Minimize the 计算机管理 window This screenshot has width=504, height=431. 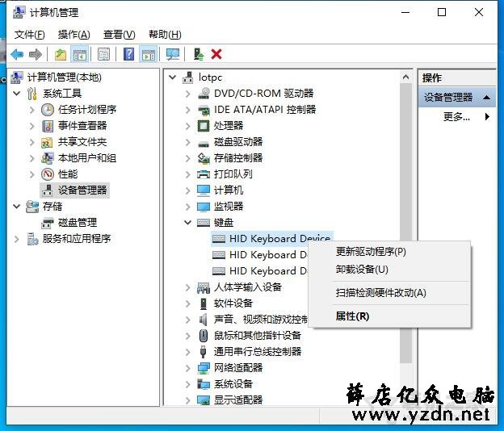pyautogui.click(x=405, y=13)
